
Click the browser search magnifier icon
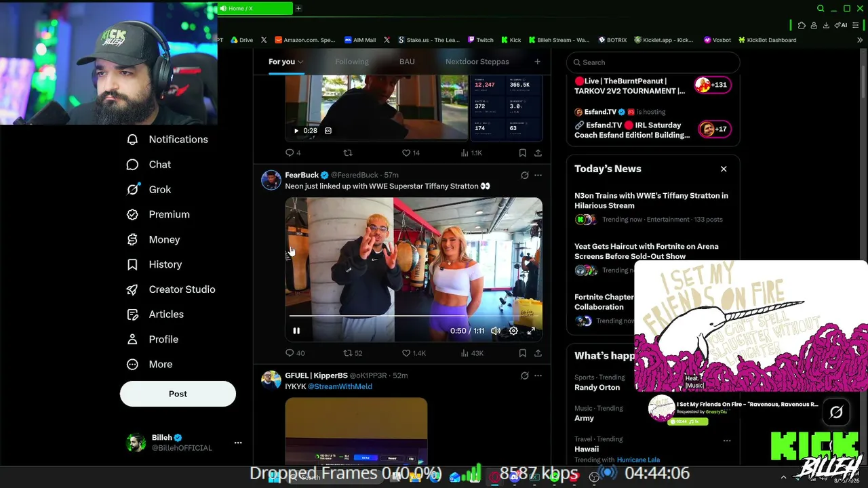tap(821, 8)
